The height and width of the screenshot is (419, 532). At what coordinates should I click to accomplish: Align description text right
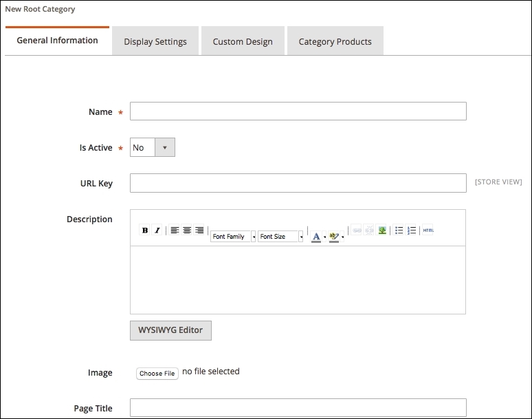[199, 230]
